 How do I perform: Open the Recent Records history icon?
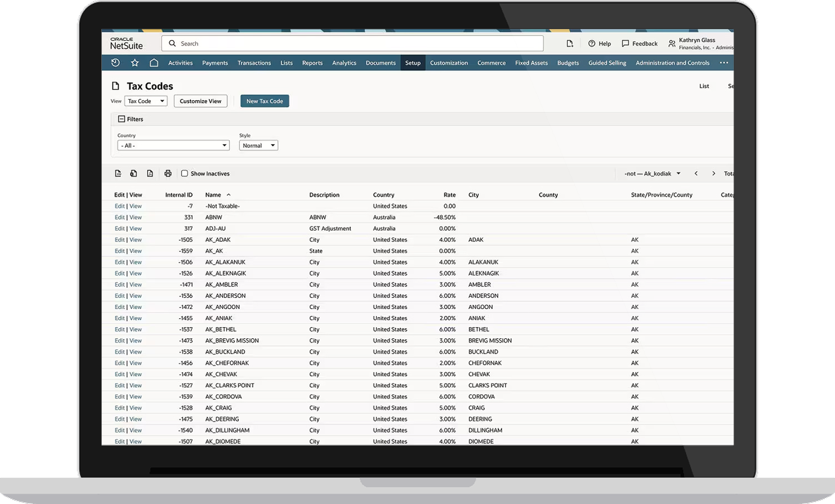tap(115, 63)
